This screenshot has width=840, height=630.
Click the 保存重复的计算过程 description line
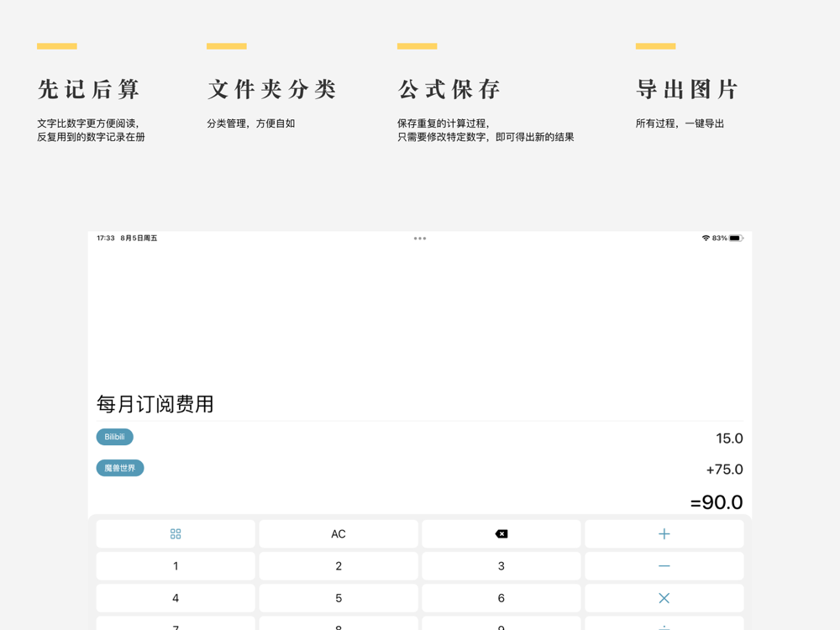(x=443, y=123)
